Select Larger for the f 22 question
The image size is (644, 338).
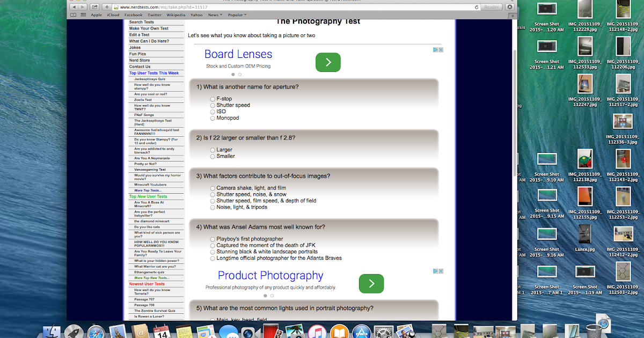(213, 150)
